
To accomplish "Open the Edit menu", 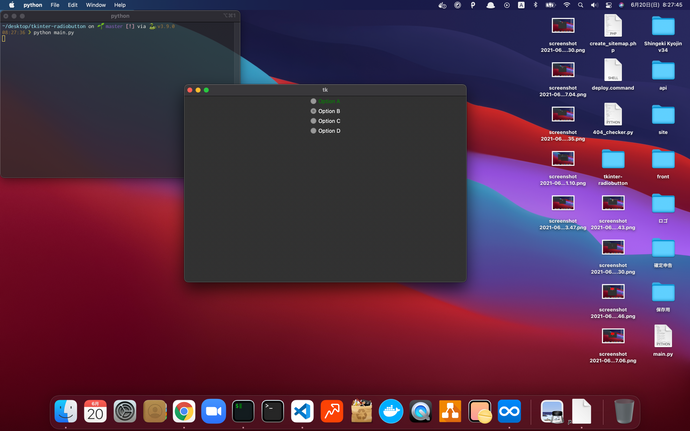I will tap(73, 5).
